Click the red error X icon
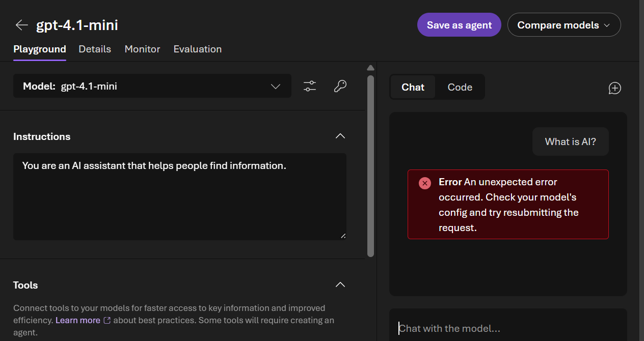 pos(425,183)
